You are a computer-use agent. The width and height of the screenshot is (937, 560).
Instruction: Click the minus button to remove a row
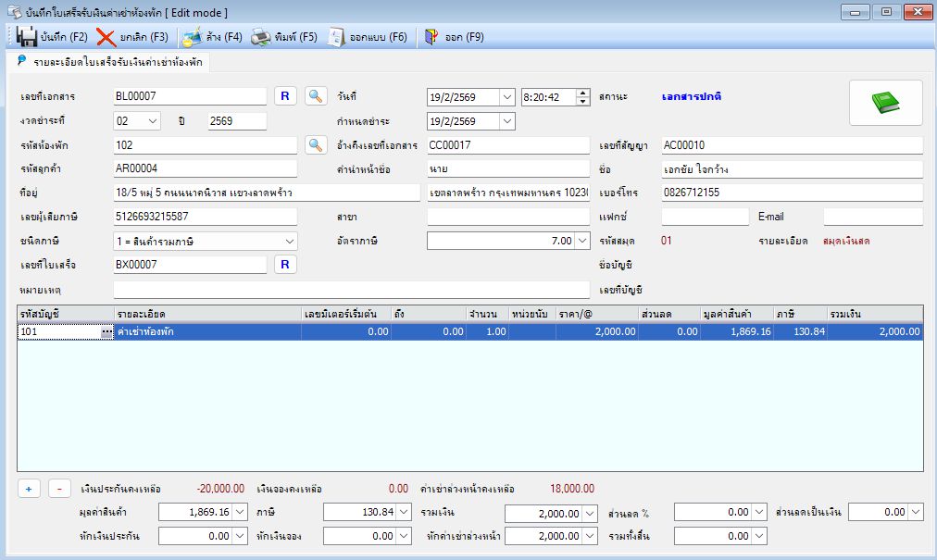pos(59,489)
